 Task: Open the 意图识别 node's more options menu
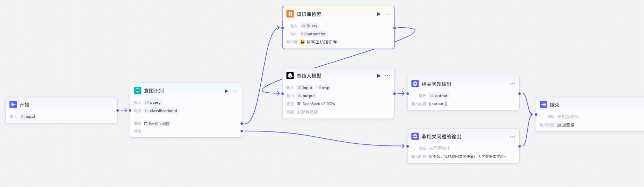click(x=235, y=91)
